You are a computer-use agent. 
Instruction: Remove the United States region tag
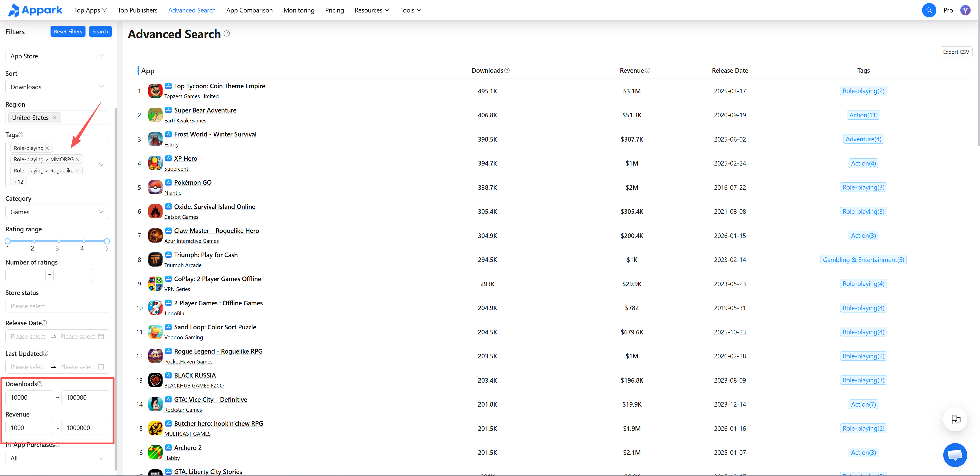pyautogui.click(x=54, y=118)
